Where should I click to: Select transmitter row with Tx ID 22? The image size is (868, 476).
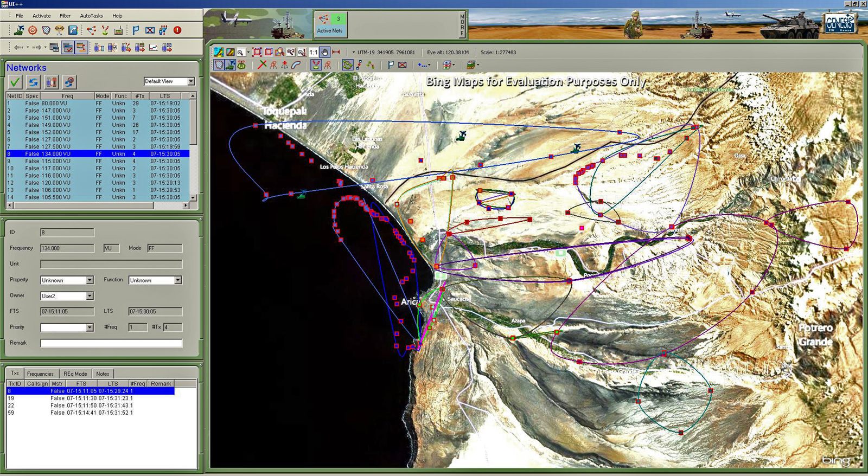[x=90, y=406]
